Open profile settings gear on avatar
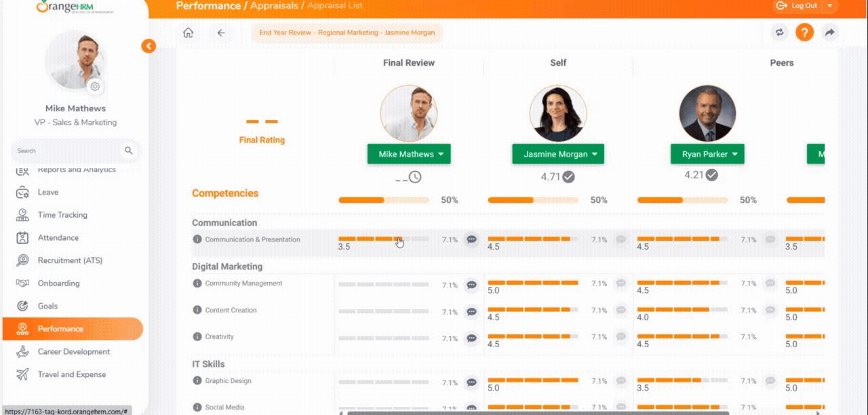 95,86
